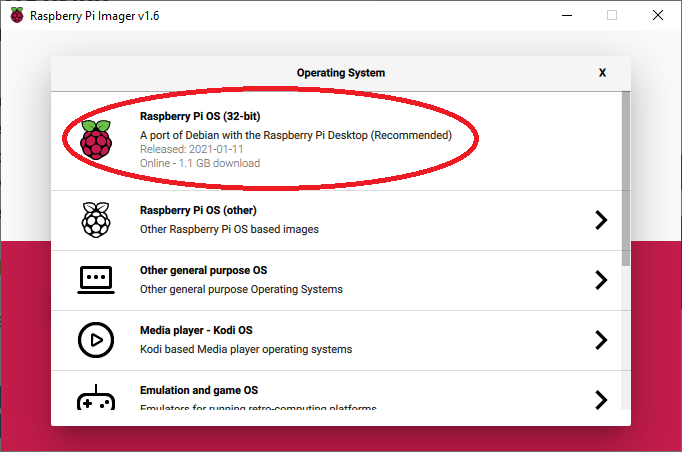This screenshot has width=682, height=452.
Task: Click the outlined raspberry icon for Raspberry Pi OS (other)
Action: 96,220
